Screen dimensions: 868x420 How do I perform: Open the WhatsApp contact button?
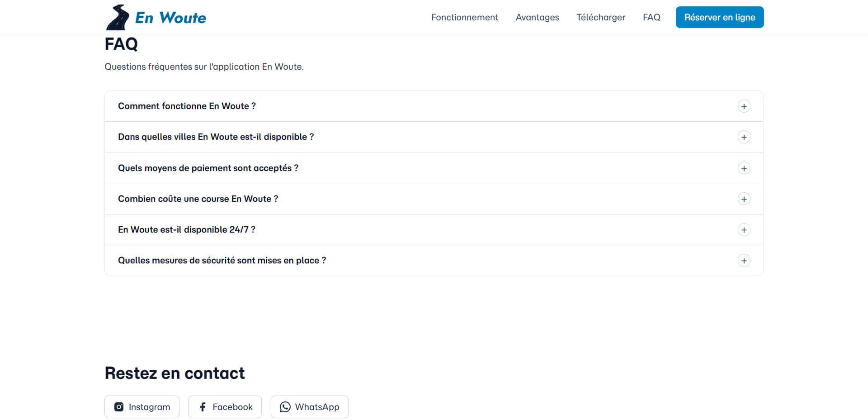(309, 407)
